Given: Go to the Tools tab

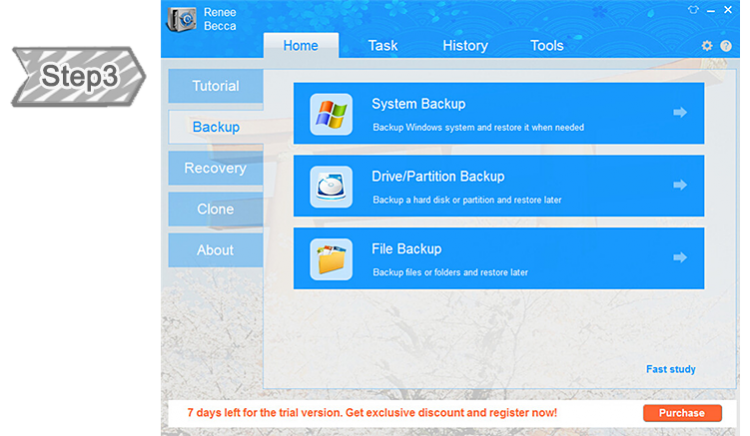Looking at the screenshot, I should [547, 46].
